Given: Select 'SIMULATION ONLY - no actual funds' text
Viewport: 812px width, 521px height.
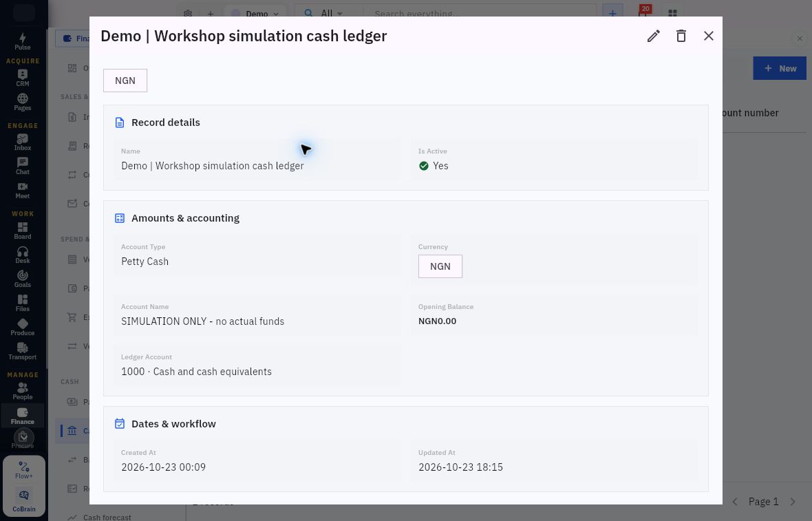Looking at the screenshot, I should click(x=202, y=321).
